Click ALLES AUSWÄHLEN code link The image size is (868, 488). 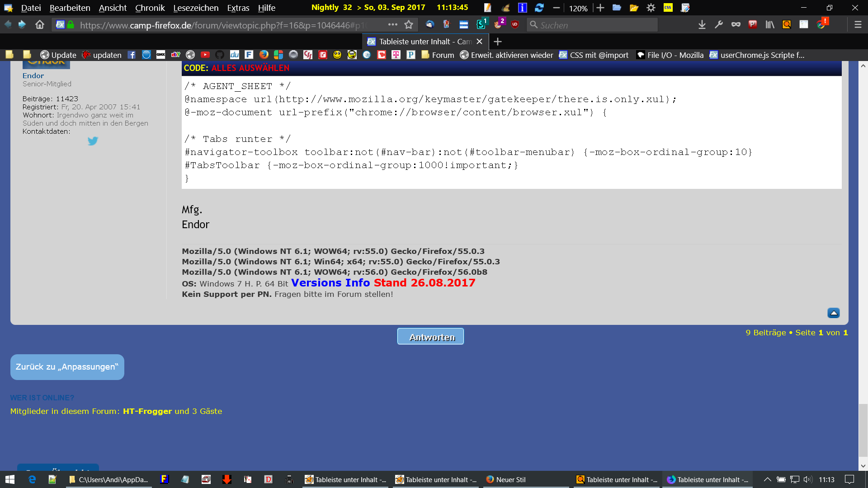[x=250, y=68]
